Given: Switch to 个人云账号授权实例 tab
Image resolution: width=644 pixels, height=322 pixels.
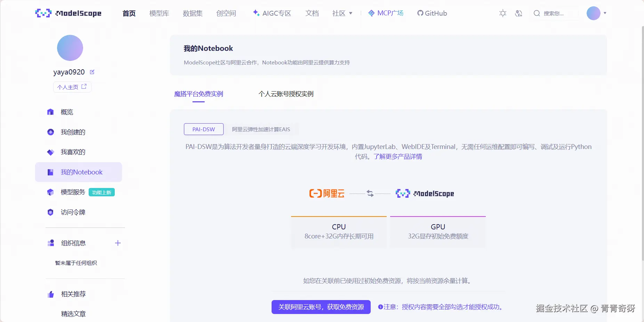Looking at the screenshot, I should [286, 94].
